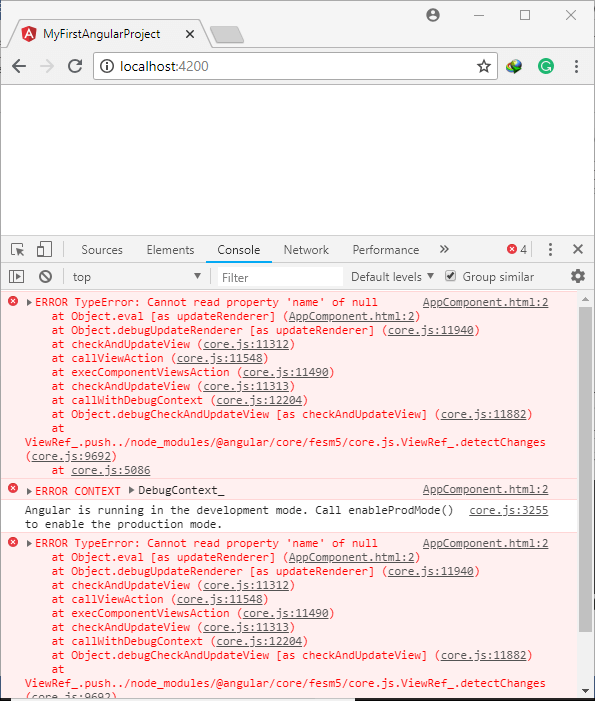Toggle device toolbar in DevTools
The width and height of the screenshot is (595, 701).
(x=44, y=249)
